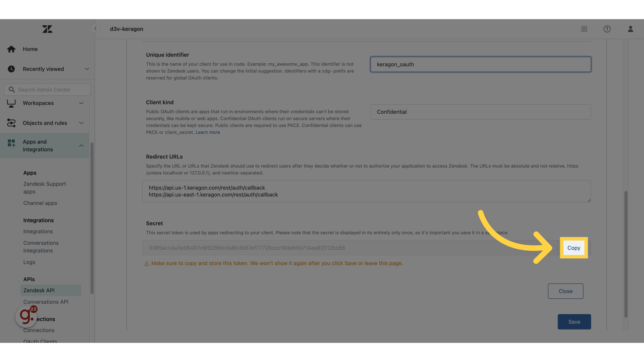This screenshot has height=362, width=644.
Task: Click the Close button
Action: coord(566,291)
